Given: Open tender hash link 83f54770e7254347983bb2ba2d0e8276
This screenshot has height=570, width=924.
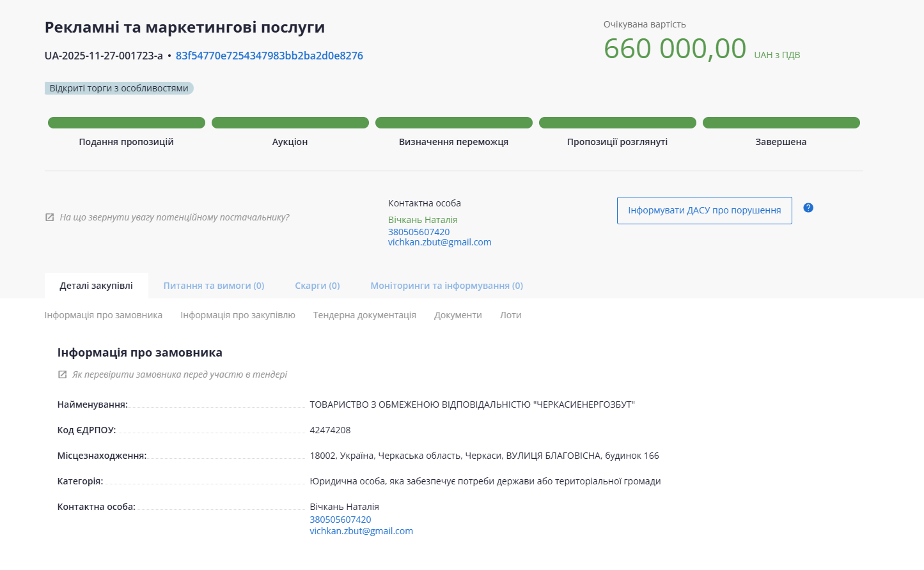Looking at the screenshot, I should click(x=269, y=56).
